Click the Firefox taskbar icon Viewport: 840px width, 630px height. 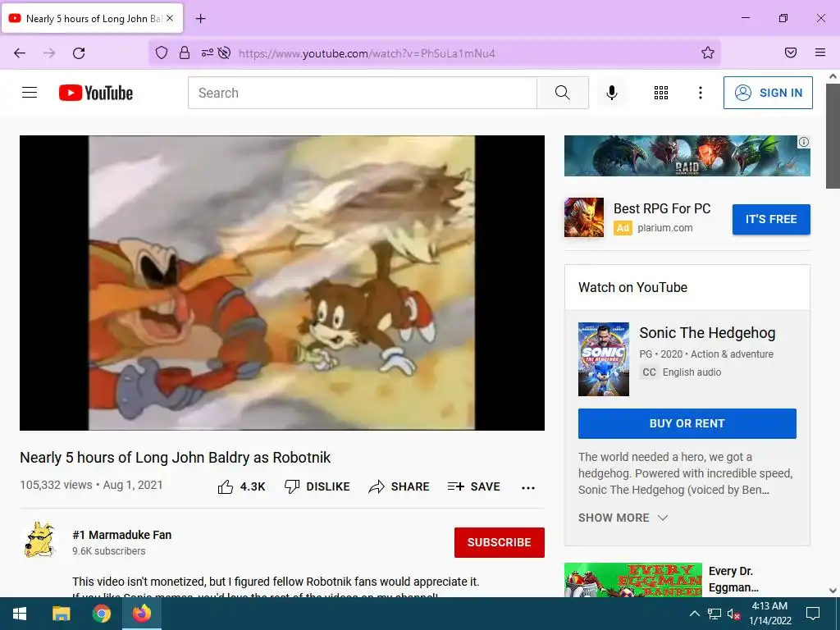point(141,614)
